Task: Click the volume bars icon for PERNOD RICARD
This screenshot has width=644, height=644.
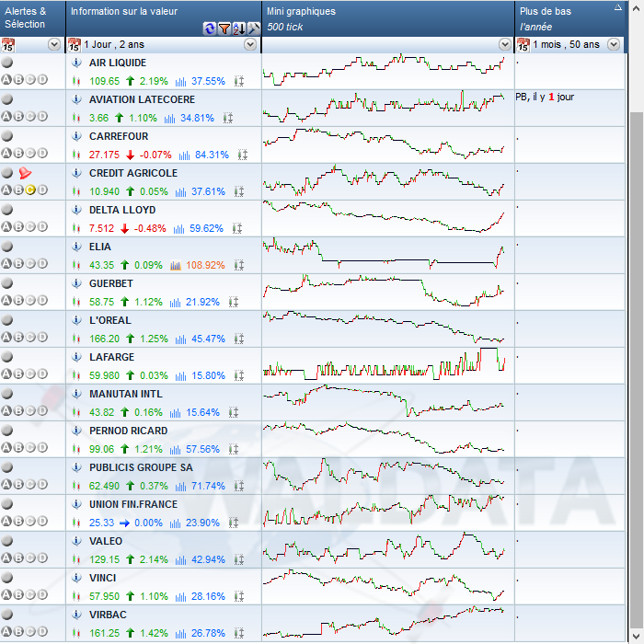Action: (176, 450)
